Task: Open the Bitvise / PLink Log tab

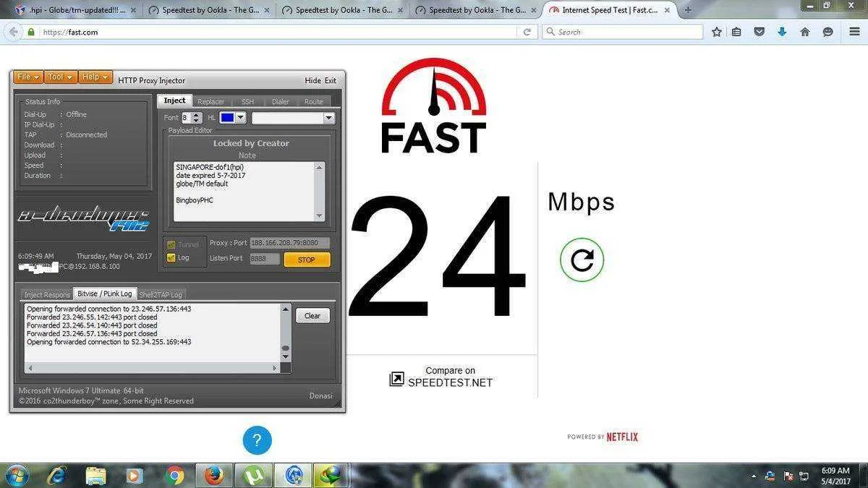Action: pyautogui.click(x=105, y=294)
